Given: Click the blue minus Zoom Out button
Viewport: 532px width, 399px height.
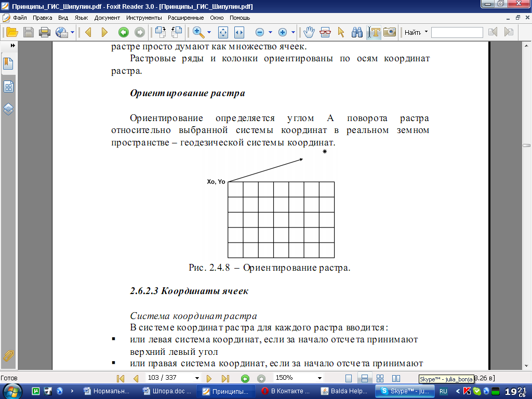Looking at the screenshot, I should [260, 32].
